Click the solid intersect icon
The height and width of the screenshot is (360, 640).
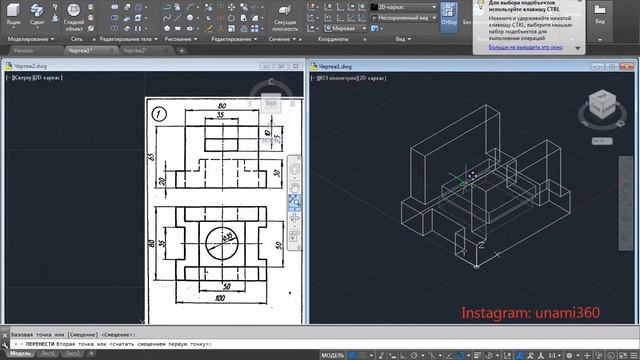coord(115,29)
